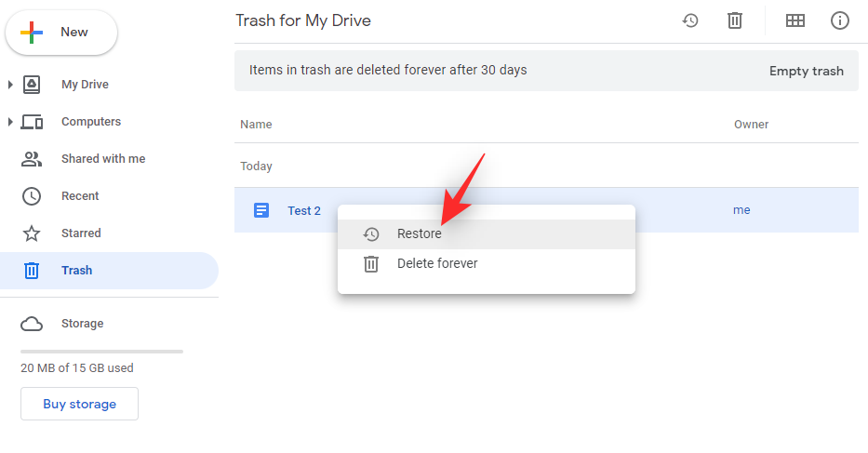Click the Owner column header
The image size is (868, 453).
(751, 124)
